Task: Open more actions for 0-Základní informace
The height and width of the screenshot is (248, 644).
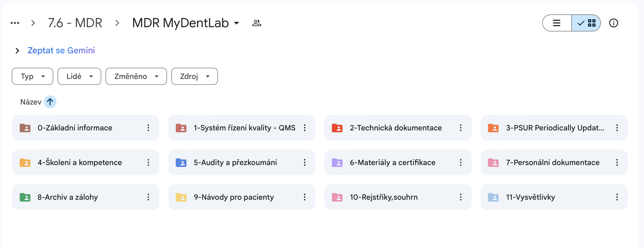Action: 148,128
